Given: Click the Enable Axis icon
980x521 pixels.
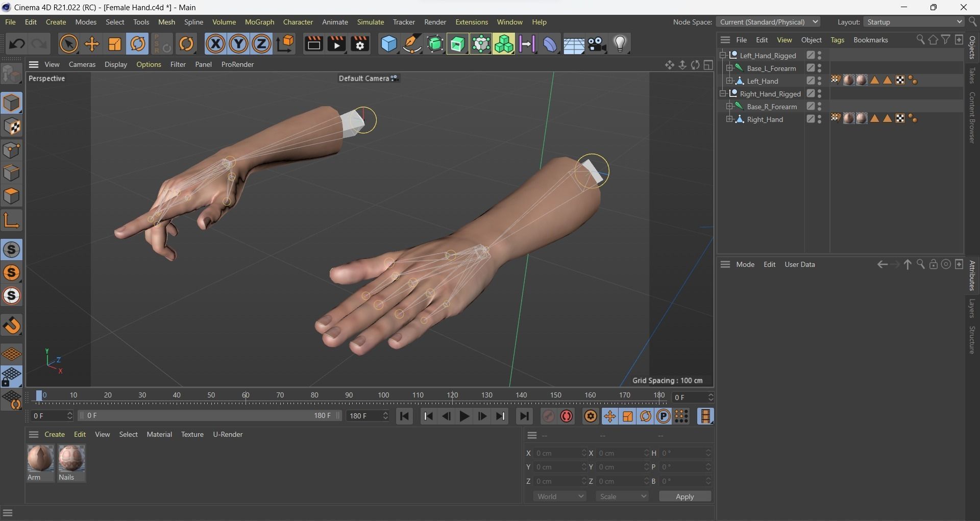Looking at the screenshot, I should coord(12,220).
